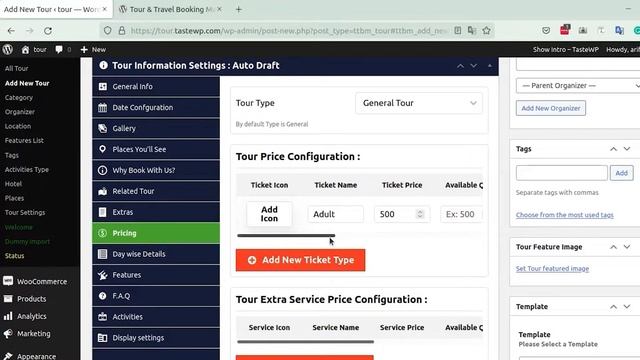The width and height of the screenshot is (640, 360).
Task: Move the Tags panel up
Action: point(613,149)
